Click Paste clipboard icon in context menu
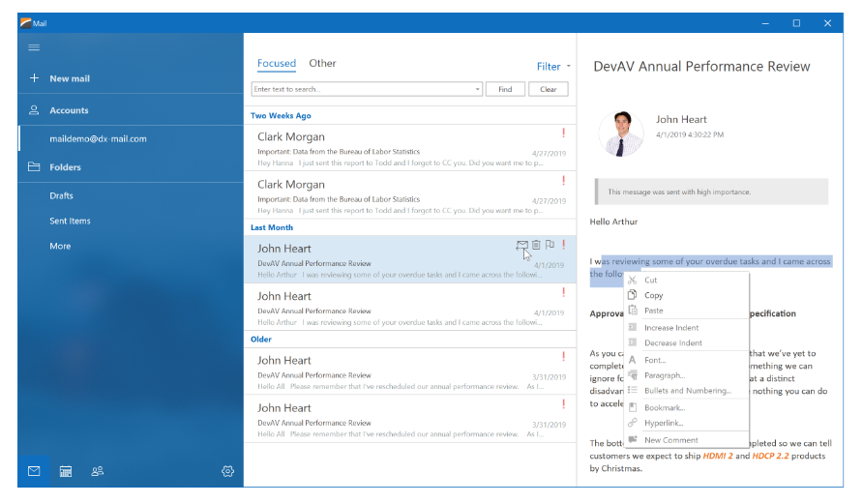863x504 pixels. click(633, 311)
